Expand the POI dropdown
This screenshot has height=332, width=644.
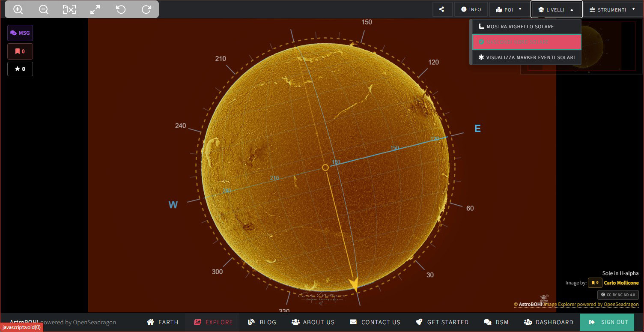coord(509,9)
